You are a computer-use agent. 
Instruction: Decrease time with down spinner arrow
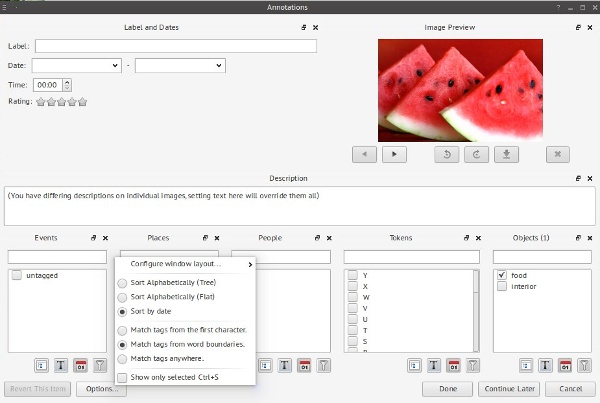pos(67,88)
